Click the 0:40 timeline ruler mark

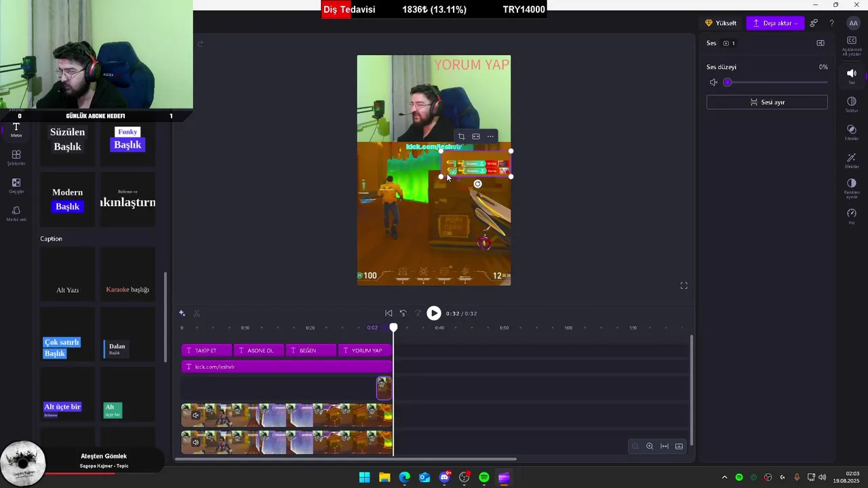coord(439,327)
